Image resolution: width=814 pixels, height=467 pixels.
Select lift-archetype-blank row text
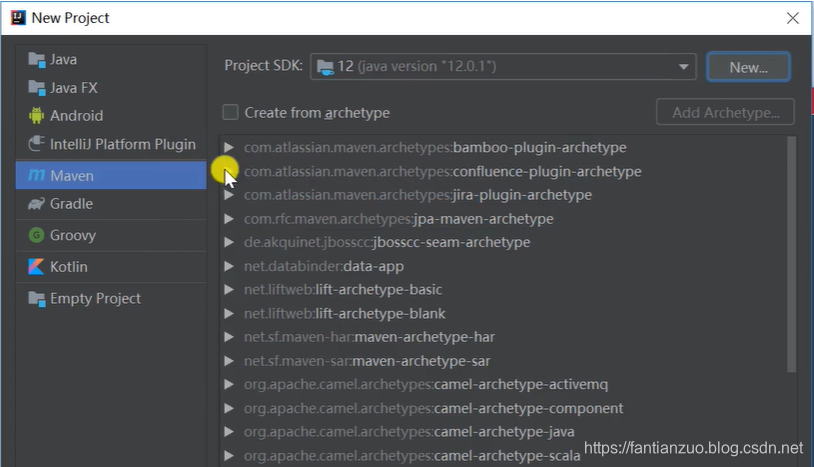coord(345,313)
